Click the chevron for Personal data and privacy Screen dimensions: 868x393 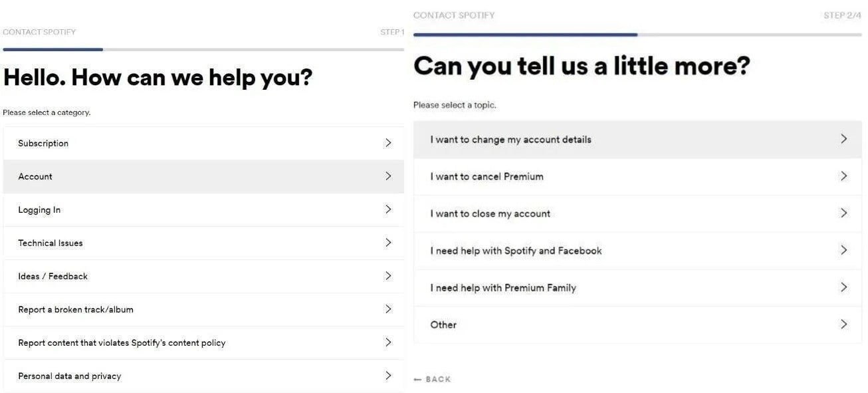(388, 376)
